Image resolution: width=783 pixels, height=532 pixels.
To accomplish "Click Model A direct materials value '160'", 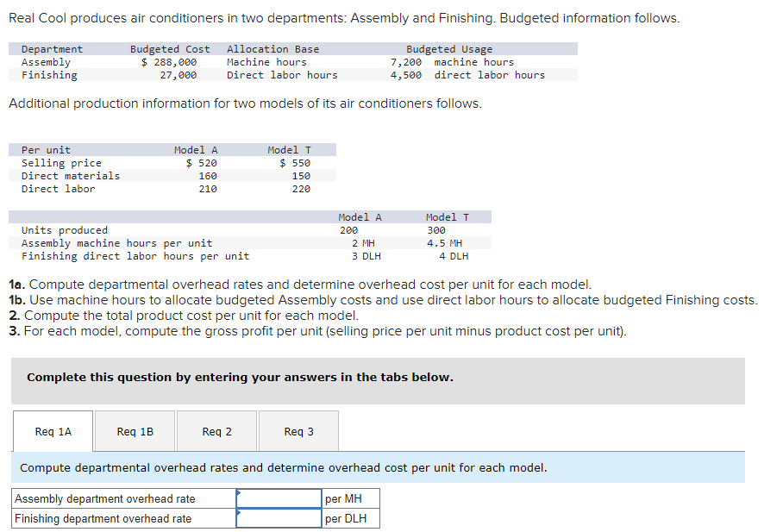I will tap(208, 176).
